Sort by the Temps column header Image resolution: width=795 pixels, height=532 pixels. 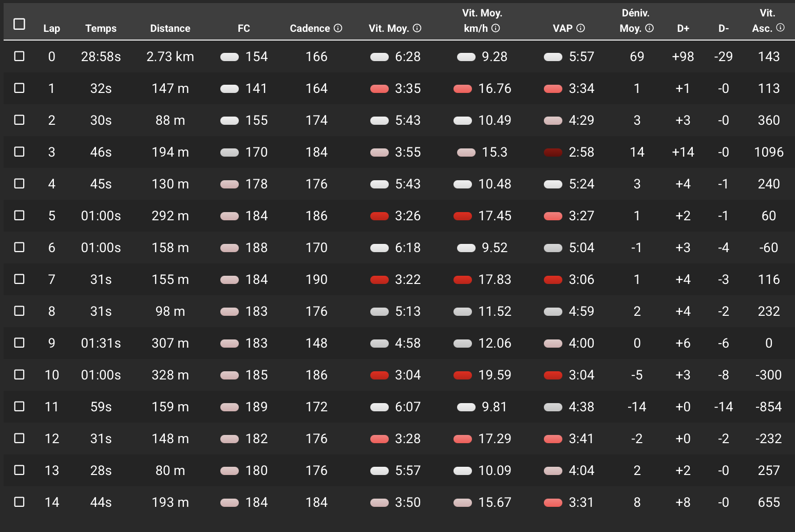pos(101,28)
